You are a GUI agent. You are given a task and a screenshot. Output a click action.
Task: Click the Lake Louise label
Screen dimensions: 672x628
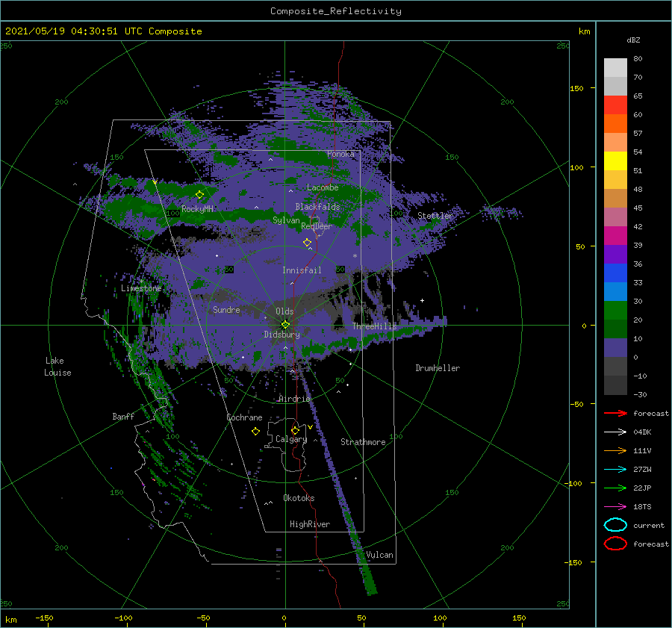click(57, 367)
